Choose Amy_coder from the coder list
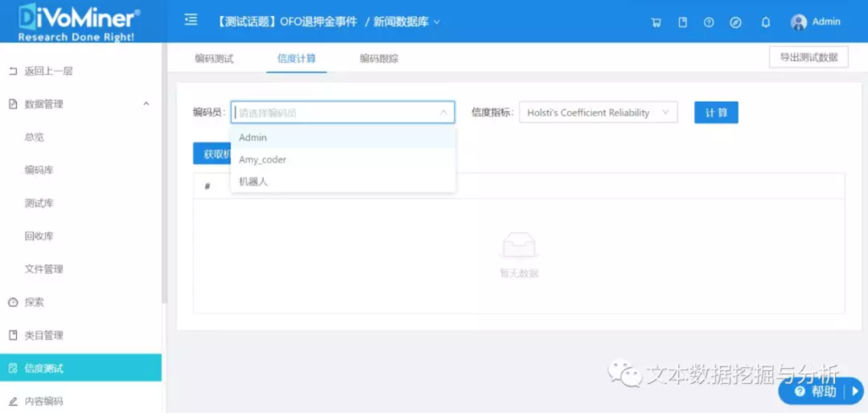 click(342, 159)
